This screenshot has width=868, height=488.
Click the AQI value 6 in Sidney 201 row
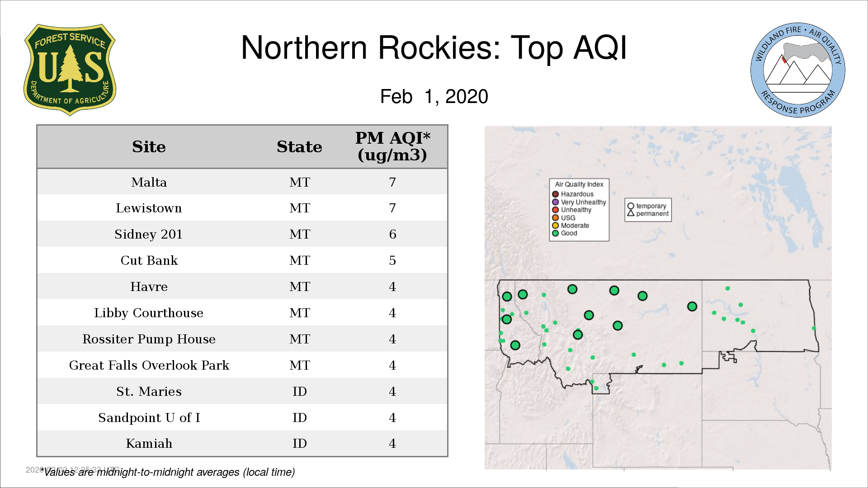(x=392, y=234)
